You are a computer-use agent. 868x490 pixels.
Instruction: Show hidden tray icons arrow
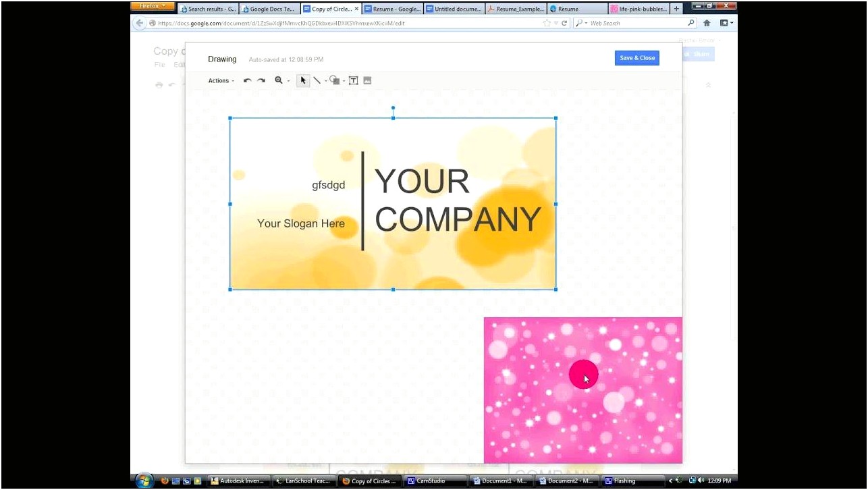(x=671, y=481)
